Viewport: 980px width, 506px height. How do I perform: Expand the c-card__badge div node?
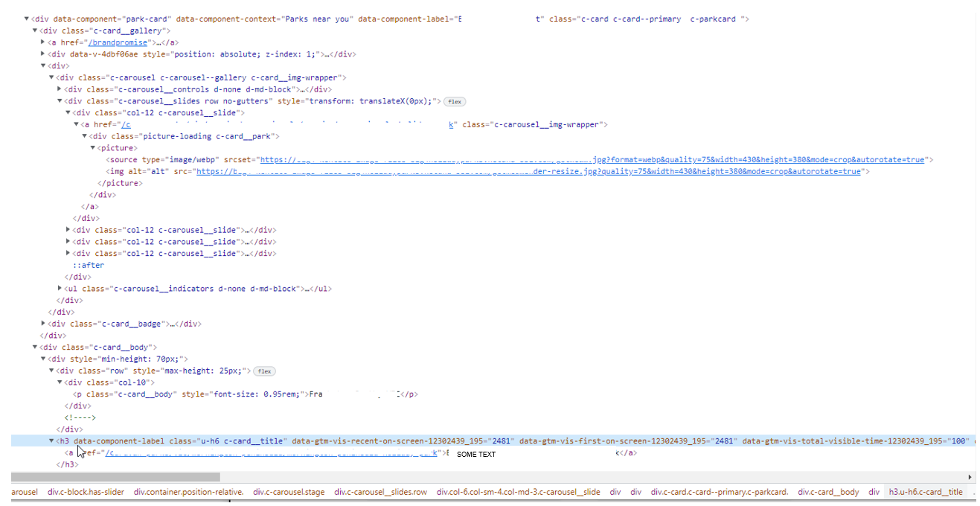point(43,324)
